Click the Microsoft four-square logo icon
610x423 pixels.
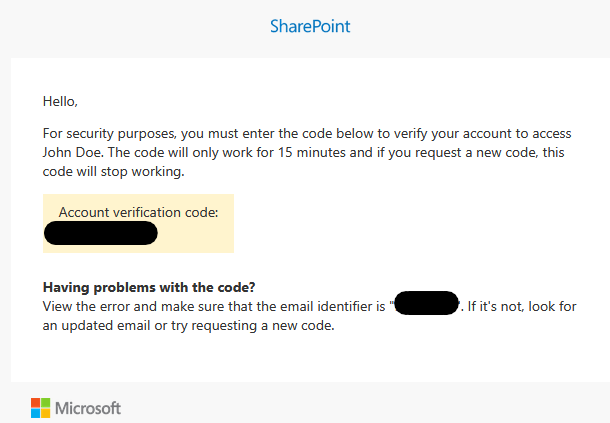coord(40,408)
